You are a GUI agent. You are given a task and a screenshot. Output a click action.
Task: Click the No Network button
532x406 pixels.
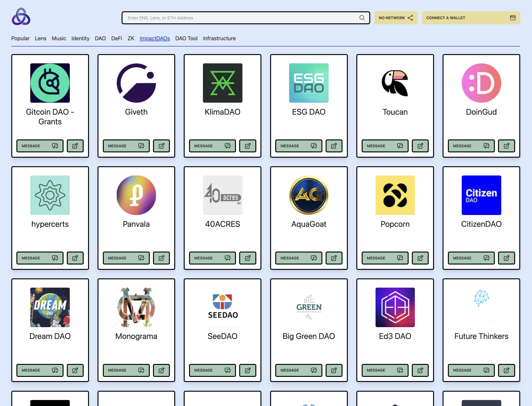tap(396, 18)
